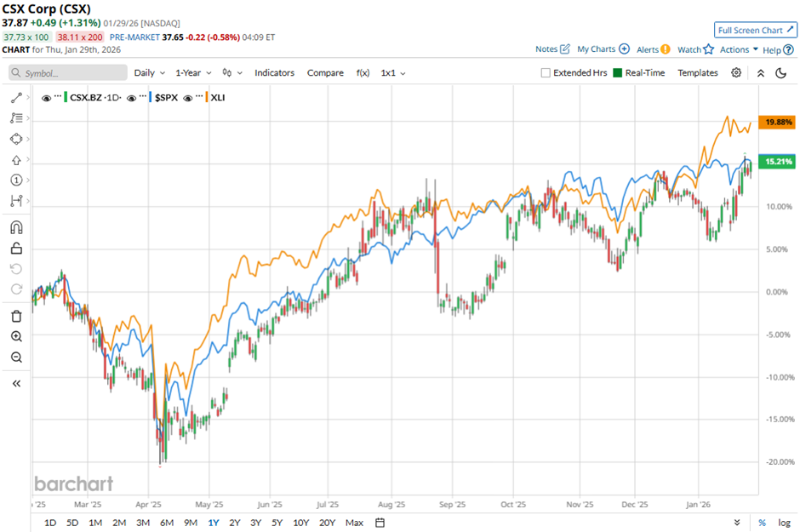Enable the Extended Hrs checkbox
This screenshot has height=532, width=800.
(546, 73)
